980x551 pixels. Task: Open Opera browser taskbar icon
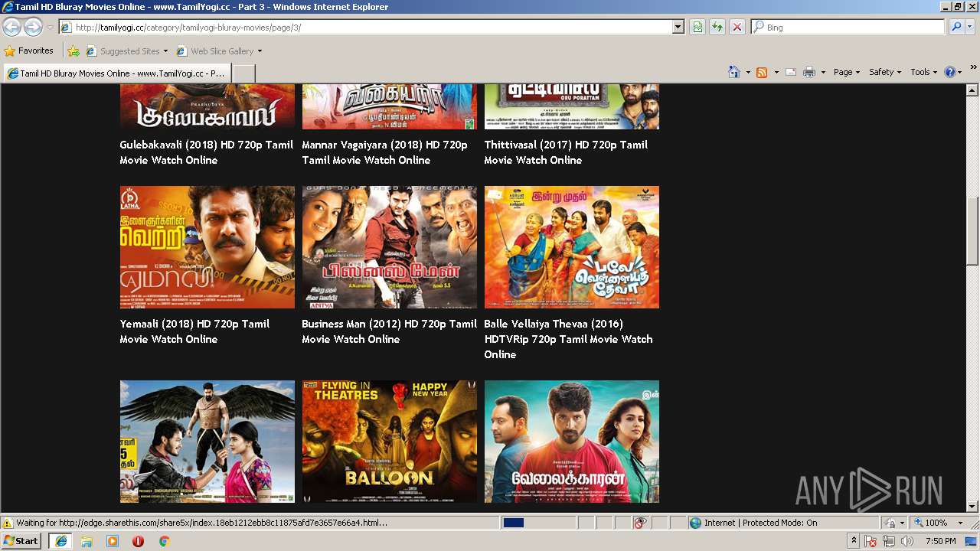click(x=139, y=541)
